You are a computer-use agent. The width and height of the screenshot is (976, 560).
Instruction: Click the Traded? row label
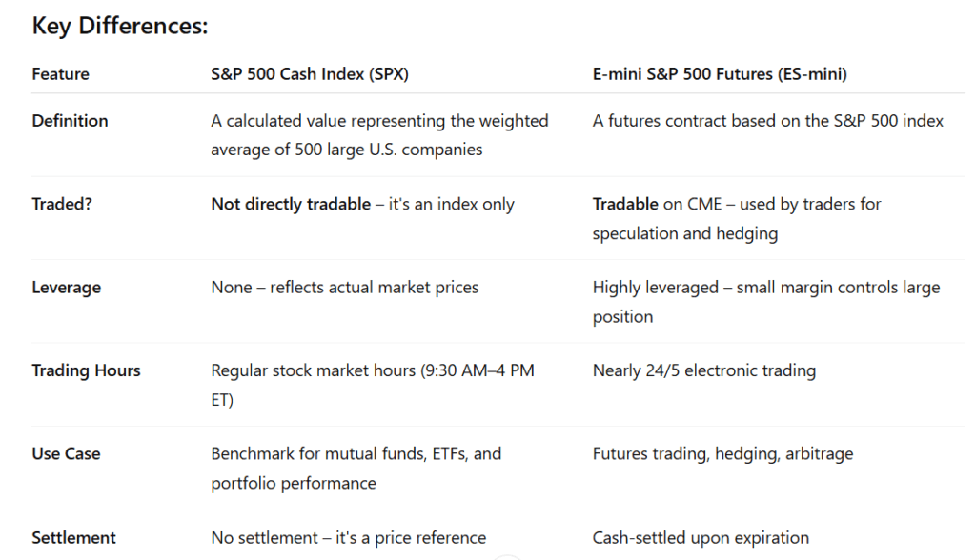click(62, 204)
